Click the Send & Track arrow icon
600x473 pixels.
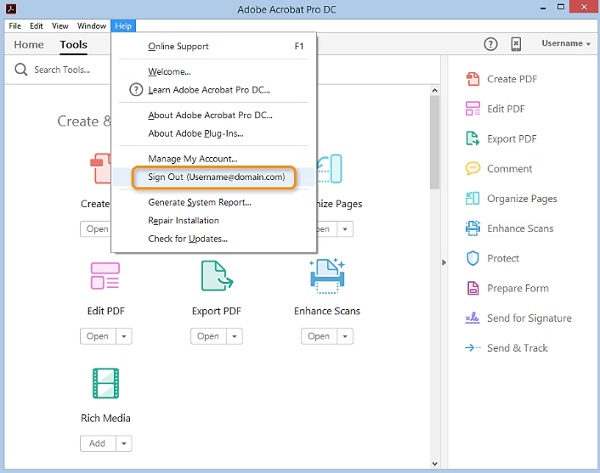(x=473, y=347)
